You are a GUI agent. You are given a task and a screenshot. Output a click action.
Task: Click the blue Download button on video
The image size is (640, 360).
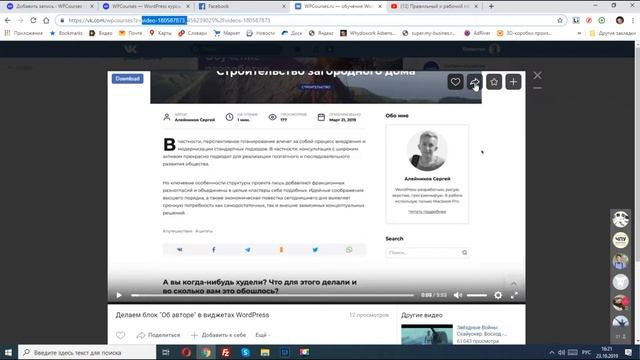pyautogui.click(x=127, y=78)
